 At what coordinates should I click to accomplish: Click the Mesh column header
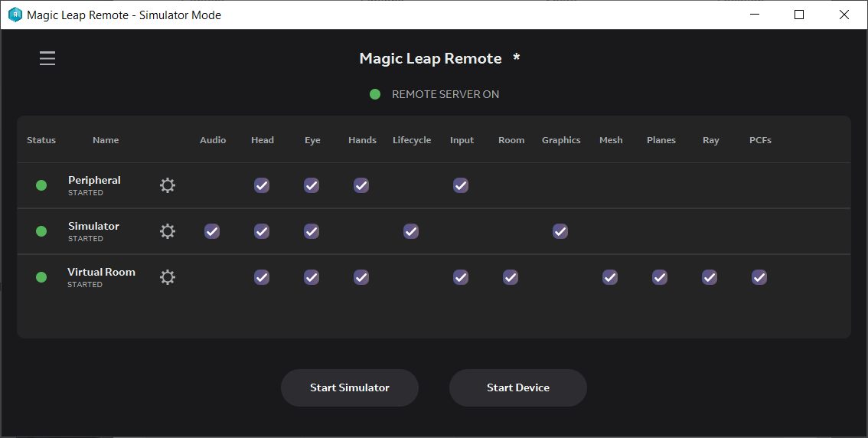(x=611, y=140)
